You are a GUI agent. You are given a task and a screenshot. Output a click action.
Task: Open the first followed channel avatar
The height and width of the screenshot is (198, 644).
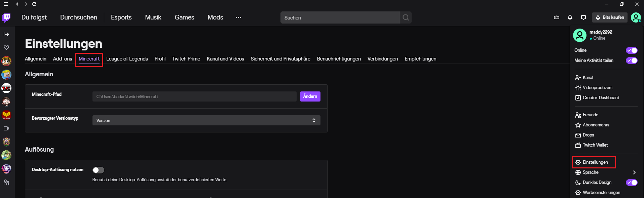(6, 61)
